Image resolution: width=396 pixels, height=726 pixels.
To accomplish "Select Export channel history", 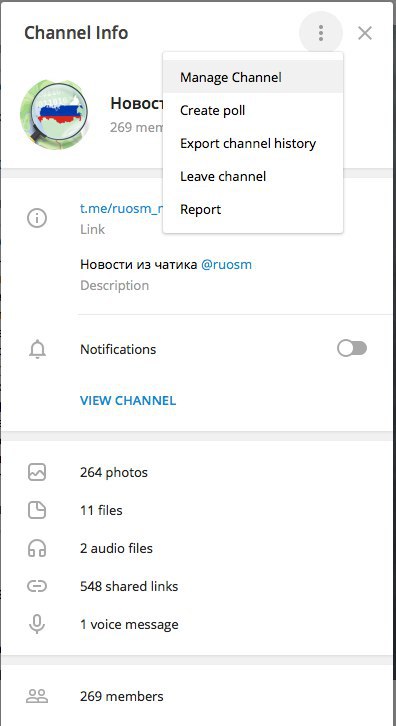I will [253, 143].
